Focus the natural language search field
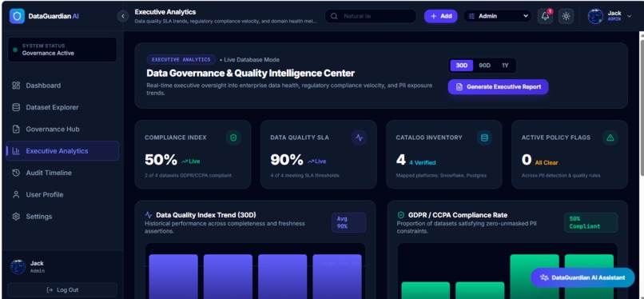This screenshot has width=644, height=299. click(x=371, y=16)
